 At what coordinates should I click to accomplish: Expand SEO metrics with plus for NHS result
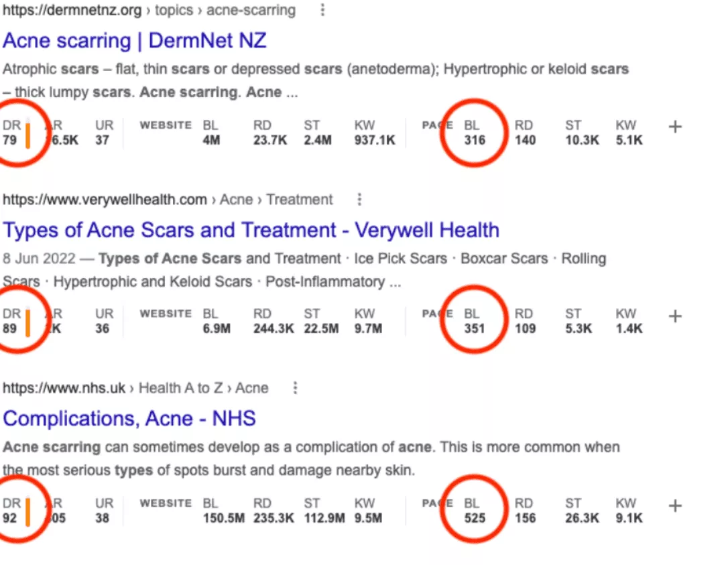[675, 506]
